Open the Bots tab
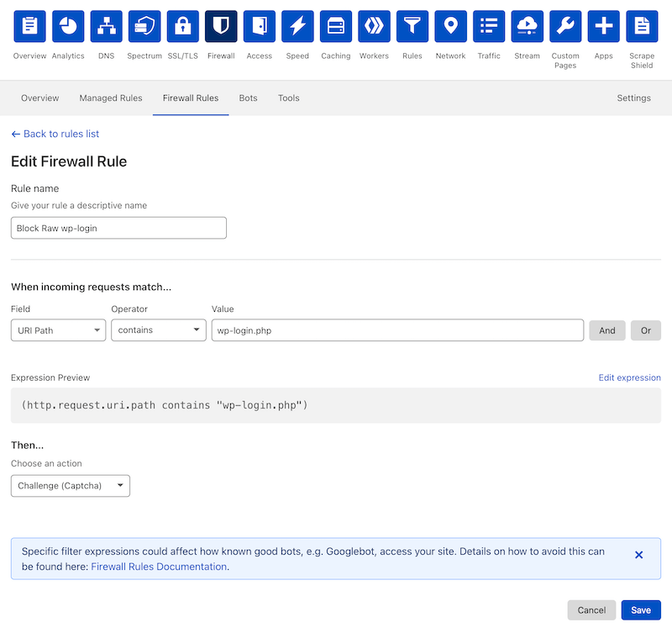 pyautogui.click(x=248, y=98)
